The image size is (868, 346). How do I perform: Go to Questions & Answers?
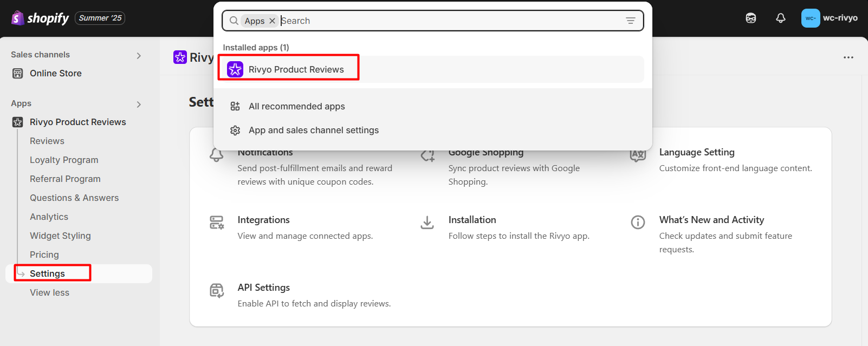[x=74, y=198]
